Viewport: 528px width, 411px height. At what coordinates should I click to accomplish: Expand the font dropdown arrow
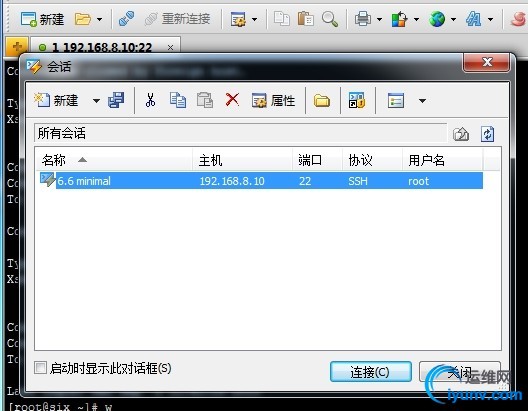pyautogui.click(x=491, y=20)
